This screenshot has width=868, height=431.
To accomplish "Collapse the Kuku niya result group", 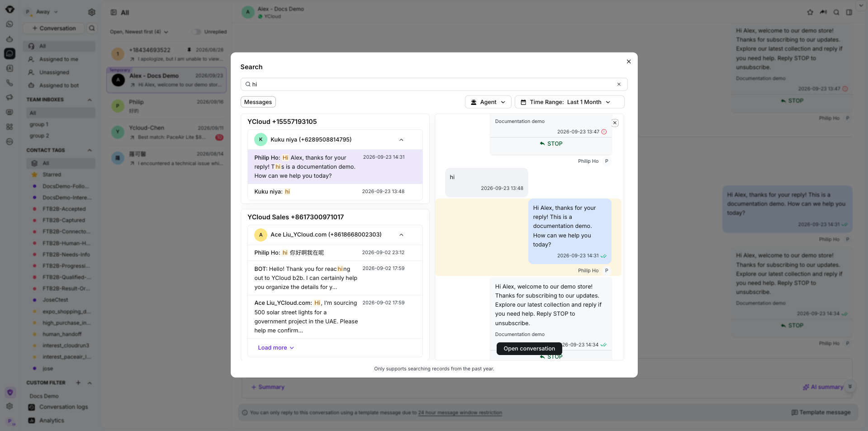I will 401,140.
